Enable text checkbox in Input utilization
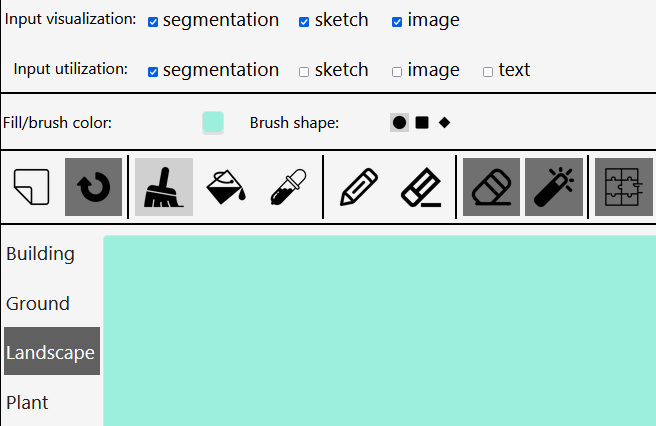The image size is (656, 426). pyautogui.click(x=488, y=72)
